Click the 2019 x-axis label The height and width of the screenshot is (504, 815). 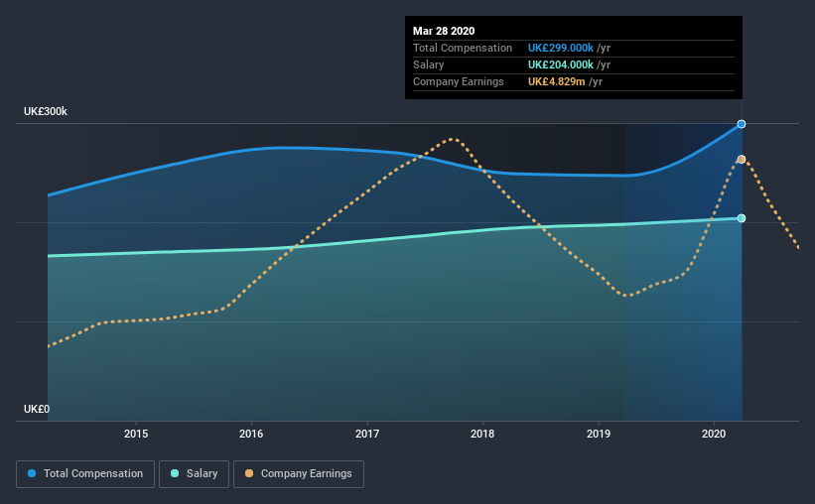coord(599,434)
